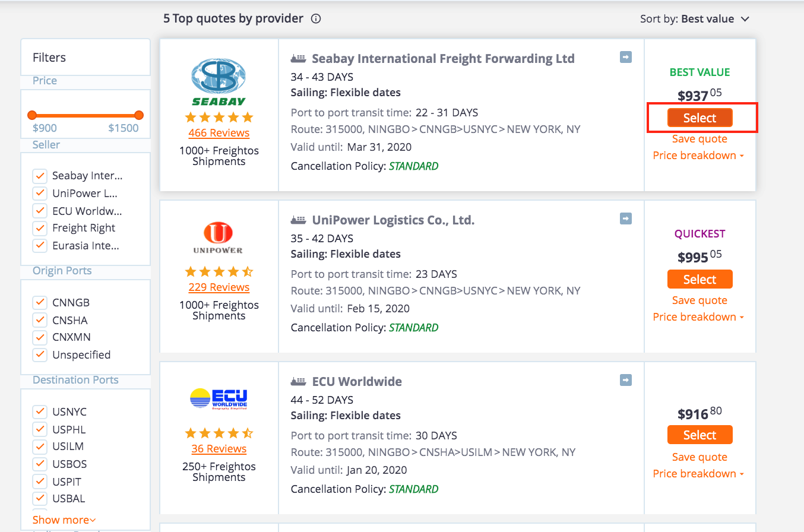This screenshot has height=532, width=804.
Task: Toggle the USPHL destination port checkbox
Action: tap(40, 429)
